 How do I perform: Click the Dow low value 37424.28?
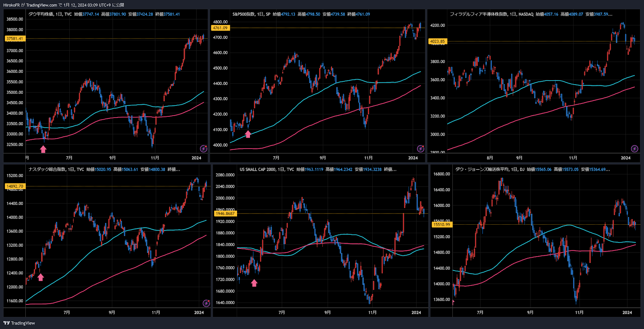(x=144, y=14)
